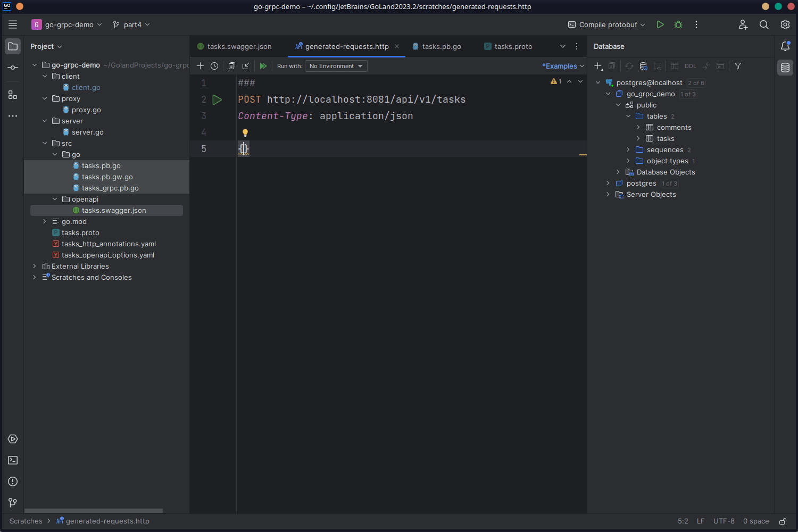Viewport: 798px width, 532px height.
Task: Collapse the openapi folder in Project tree
Action: click(x=55, y=199)
